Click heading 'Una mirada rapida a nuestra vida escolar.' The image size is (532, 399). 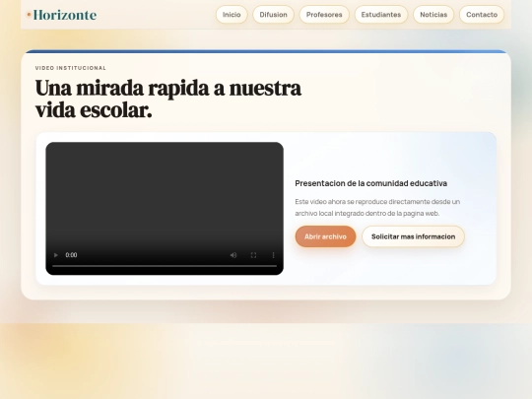coord(168,100)
